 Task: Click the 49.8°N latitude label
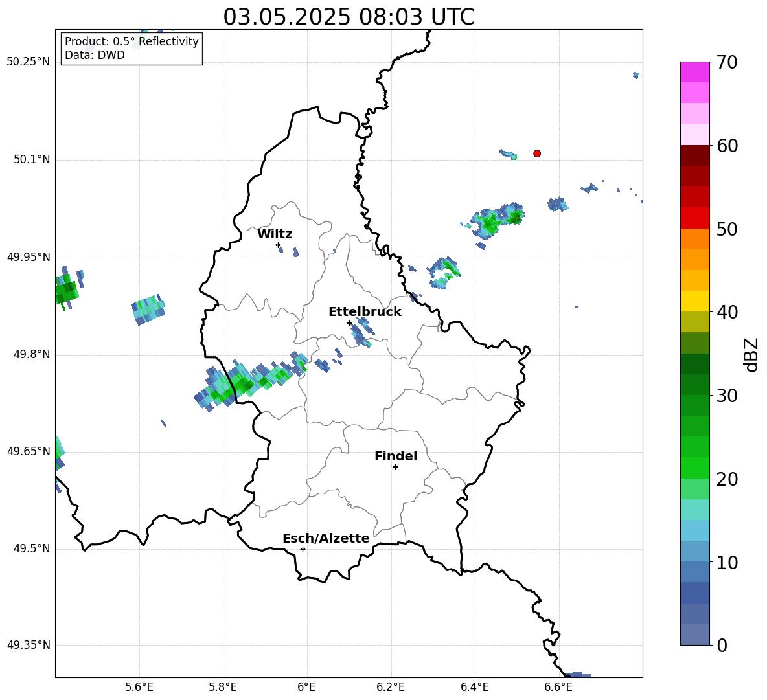32,354
